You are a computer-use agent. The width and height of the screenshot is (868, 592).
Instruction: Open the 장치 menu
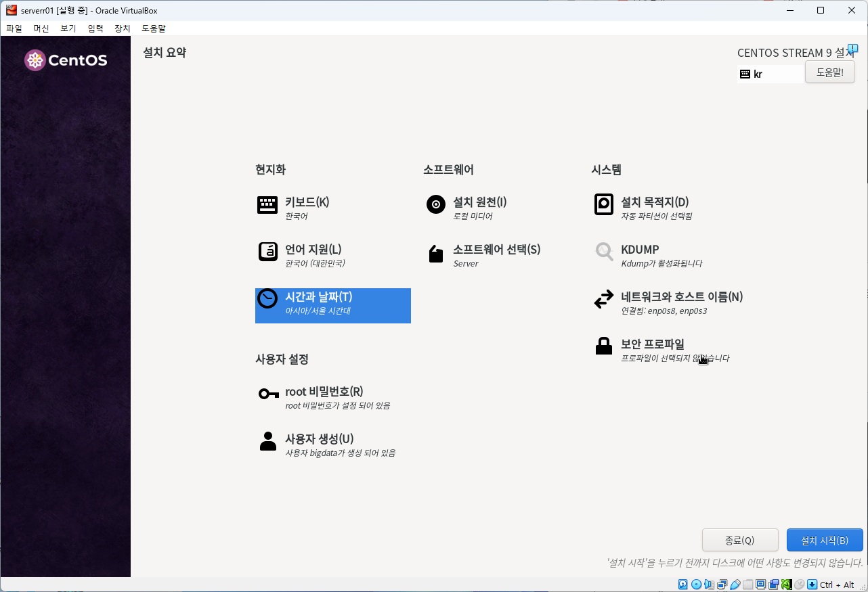pos(123,28)
